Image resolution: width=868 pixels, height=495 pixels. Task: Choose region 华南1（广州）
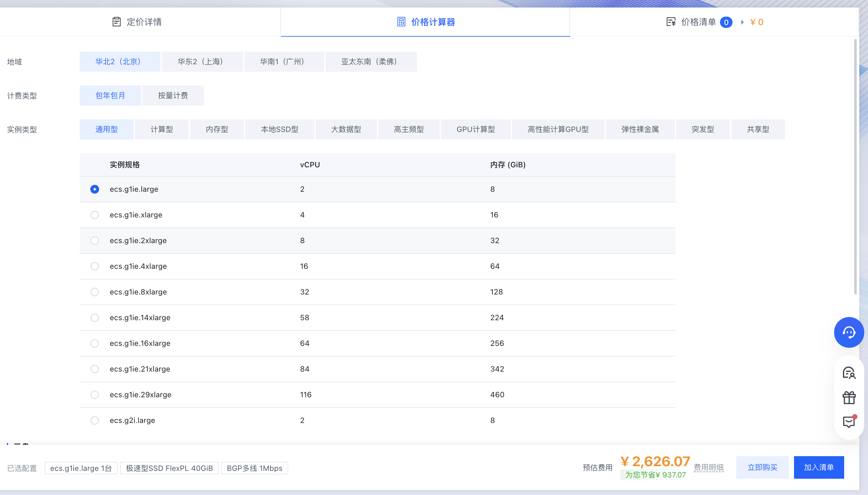[x=284, y=61]
